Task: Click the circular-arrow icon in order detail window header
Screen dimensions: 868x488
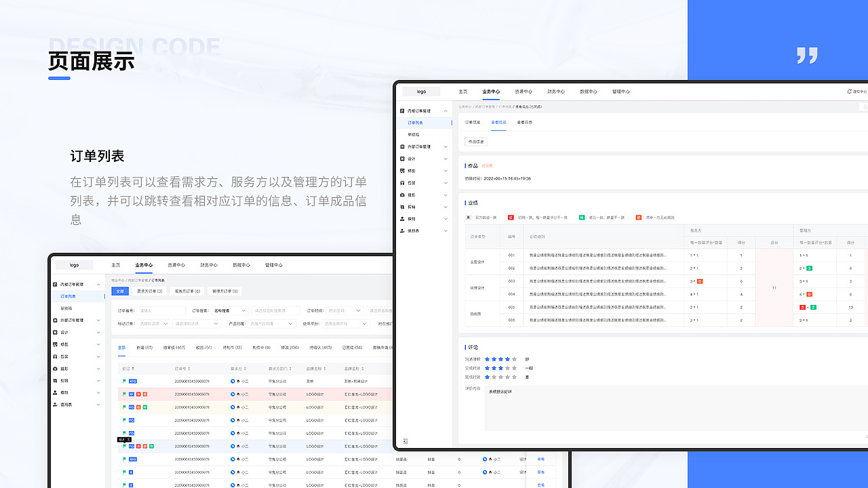Action: pos(849,91)
